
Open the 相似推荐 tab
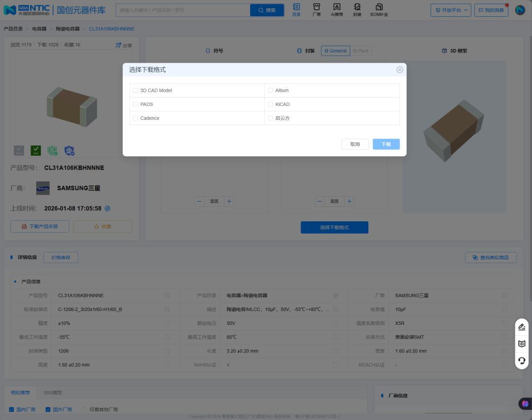[20, 392]
